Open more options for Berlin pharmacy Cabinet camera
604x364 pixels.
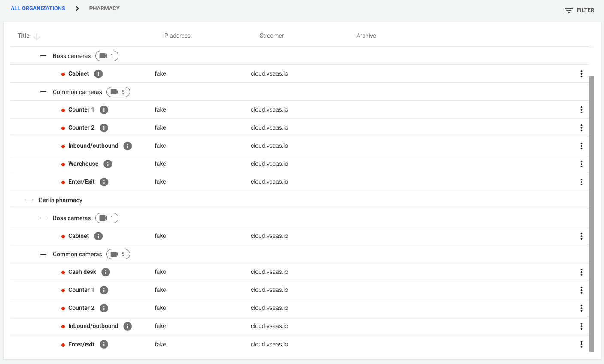[x=581, y=236]
